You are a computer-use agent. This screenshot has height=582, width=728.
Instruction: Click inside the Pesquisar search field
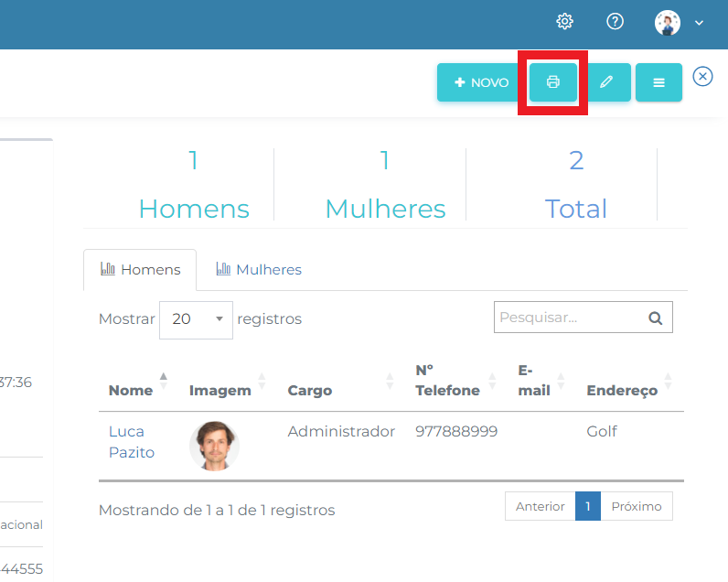coord(567,318)
